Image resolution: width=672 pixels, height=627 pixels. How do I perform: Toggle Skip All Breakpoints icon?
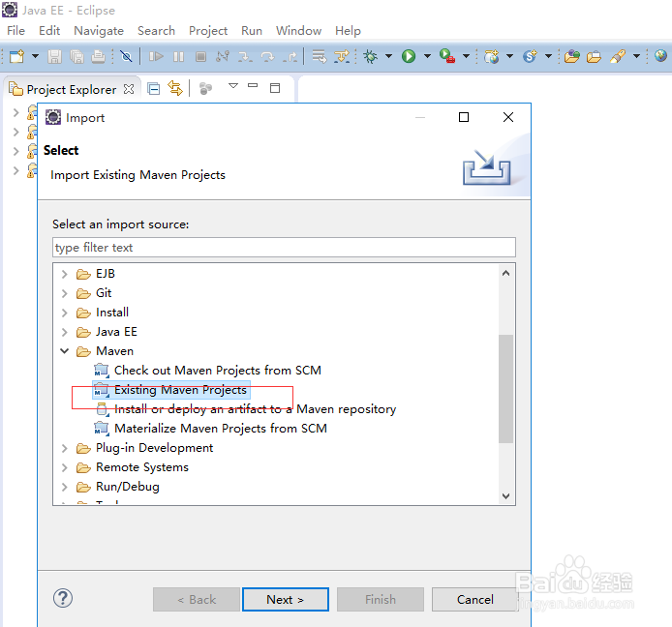(126, 56)
